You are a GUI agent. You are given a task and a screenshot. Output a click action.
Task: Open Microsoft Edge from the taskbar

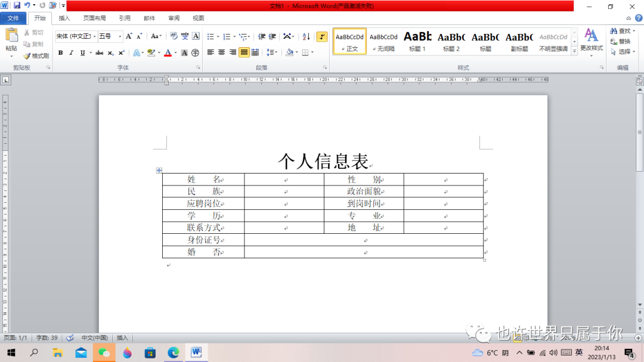click(x=173, y=352)
